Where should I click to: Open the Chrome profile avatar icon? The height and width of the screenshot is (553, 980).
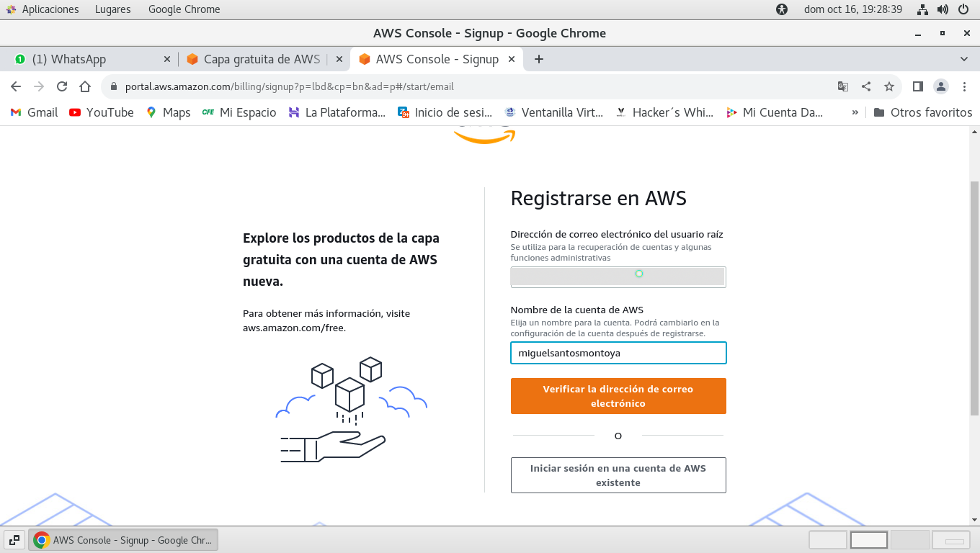(x=941, y=86)
